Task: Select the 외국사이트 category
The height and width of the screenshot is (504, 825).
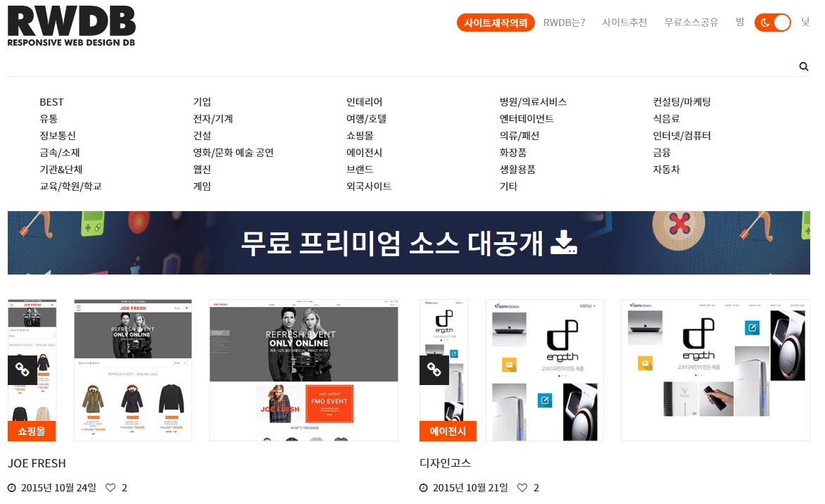Action: pyautogui.click(x=369, y=187)
